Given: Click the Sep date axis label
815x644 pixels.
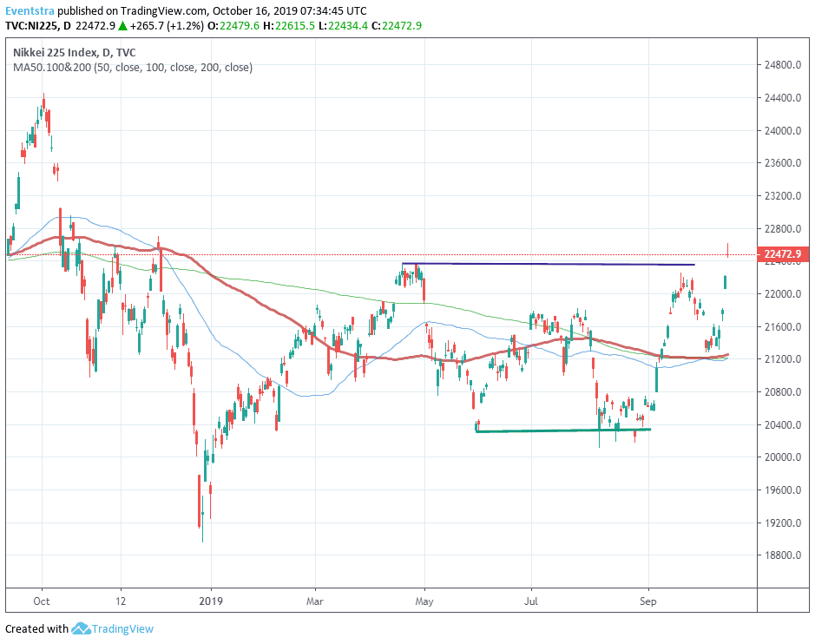Looking at the screenshot, I should 648,601.
